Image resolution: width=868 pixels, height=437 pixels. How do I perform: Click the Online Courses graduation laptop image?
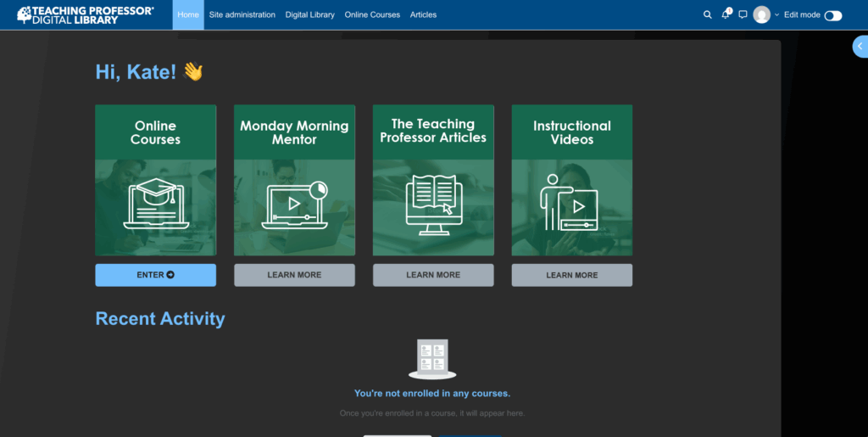[x=155, y=207]
